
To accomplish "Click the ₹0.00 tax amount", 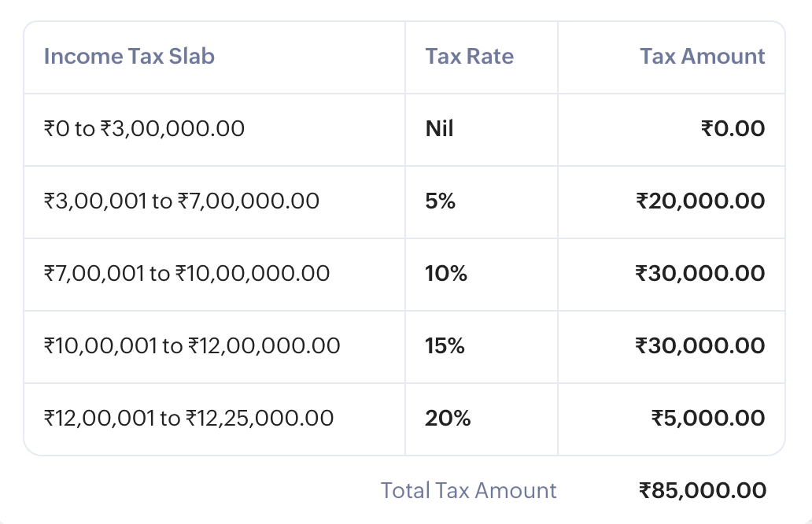I will click(733, 129).
